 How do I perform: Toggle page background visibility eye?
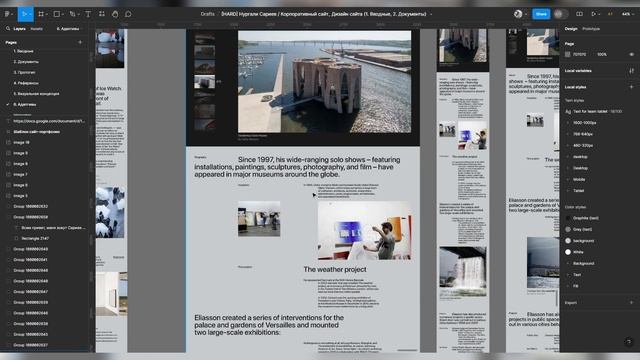coord(631,54)
